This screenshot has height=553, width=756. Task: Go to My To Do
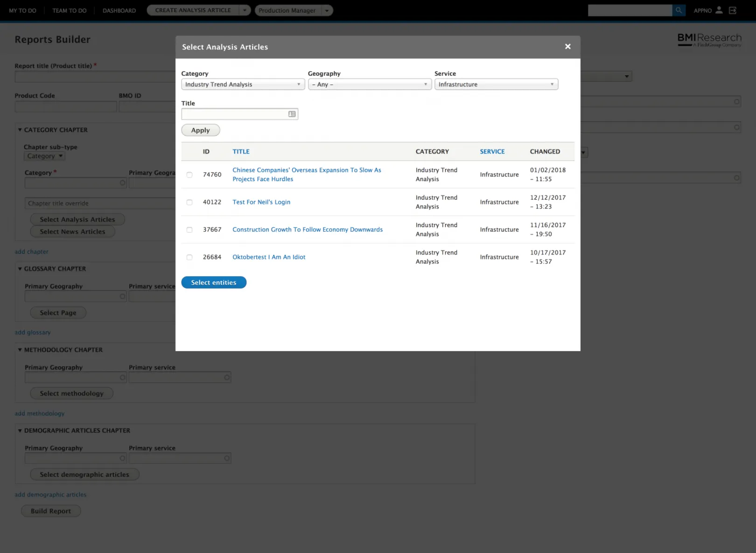point(22,10)
